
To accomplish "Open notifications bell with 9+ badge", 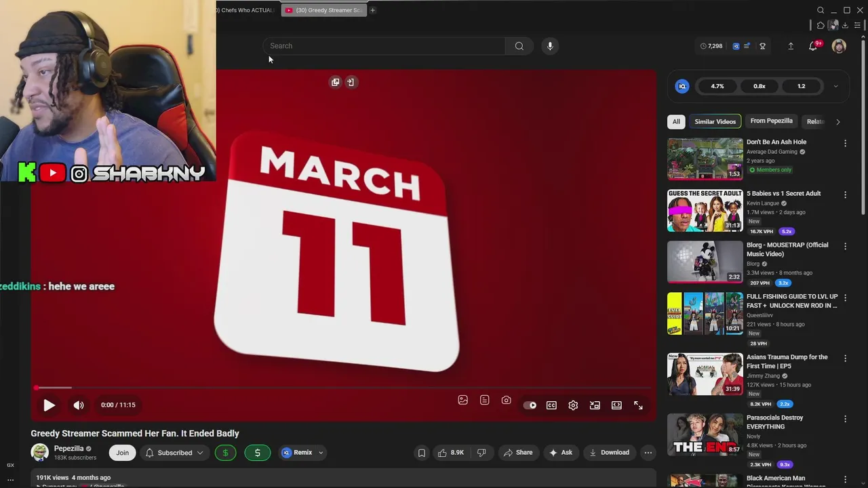I will [814, 45].
